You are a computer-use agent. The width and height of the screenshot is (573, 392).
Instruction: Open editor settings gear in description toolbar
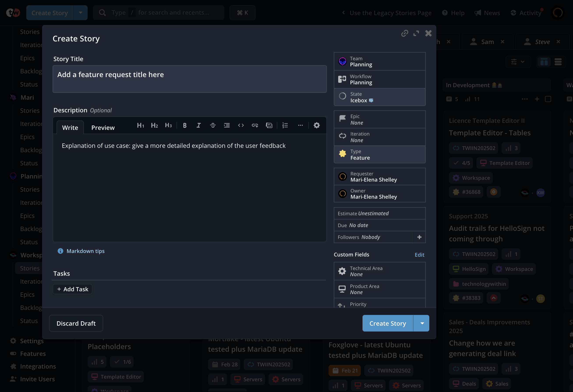317,125
